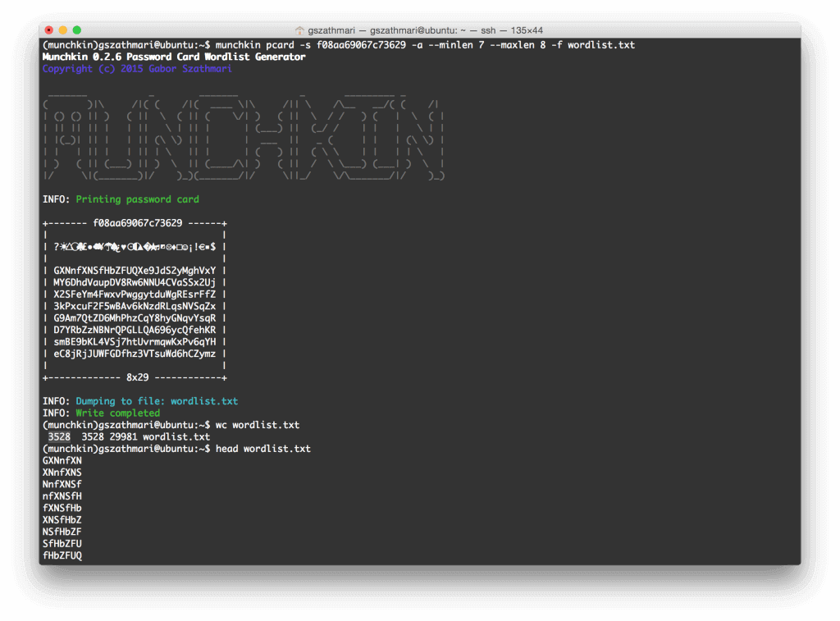Click wordlist entry 'NSfHbZF'
This screenshot has height=621, width=840.
62,532
